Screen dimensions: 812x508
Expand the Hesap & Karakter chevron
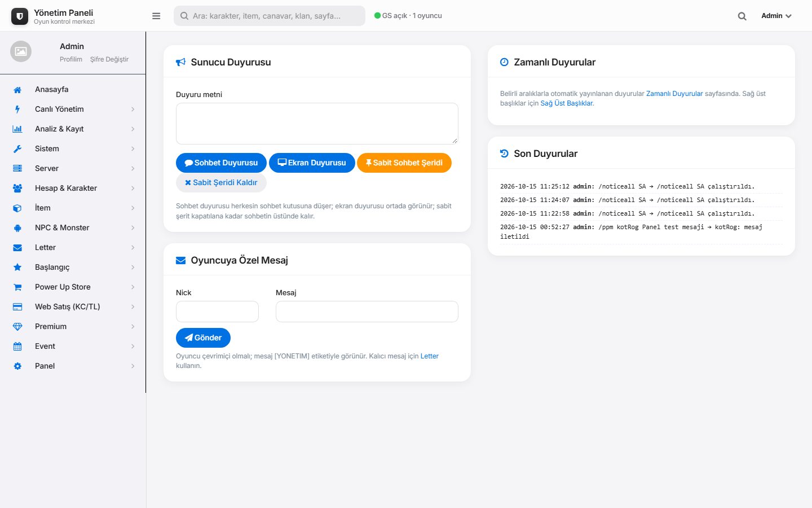[133, 189]
